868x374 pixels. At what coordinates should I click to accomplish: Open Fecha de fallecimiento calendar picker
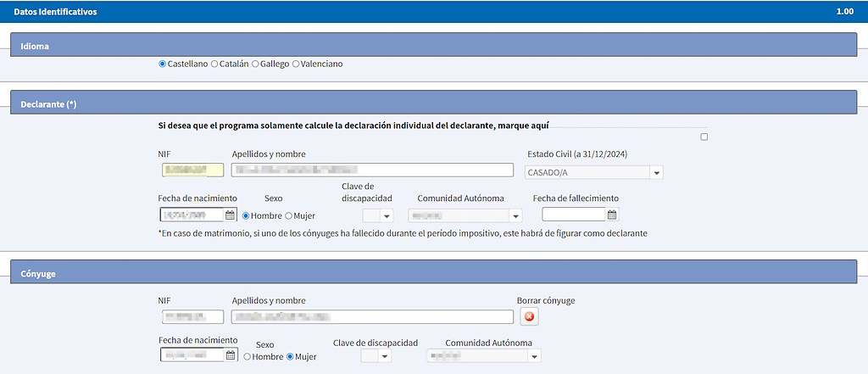tap(612, 215)
